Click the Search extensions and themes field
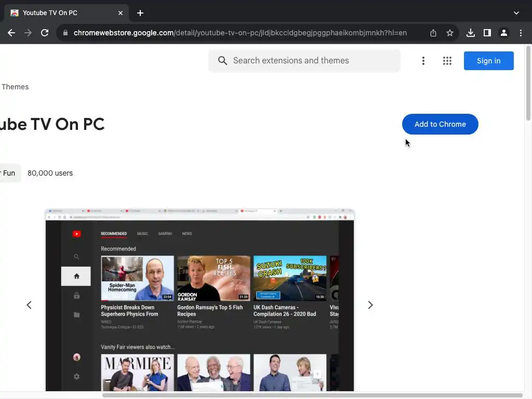Image resolution: width=532 pixels, height=399 pixels. click(304, 61)
